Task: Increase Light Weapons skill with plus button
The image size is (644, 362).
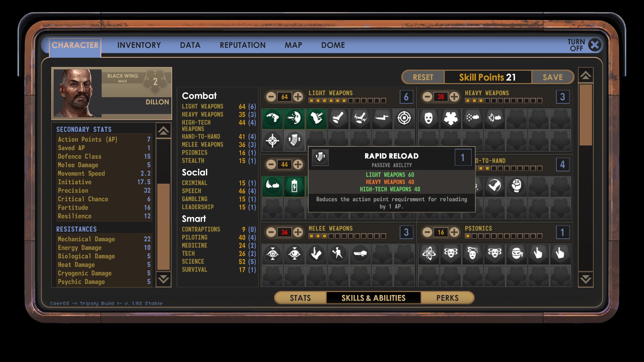Action: (x=298, y=97)
